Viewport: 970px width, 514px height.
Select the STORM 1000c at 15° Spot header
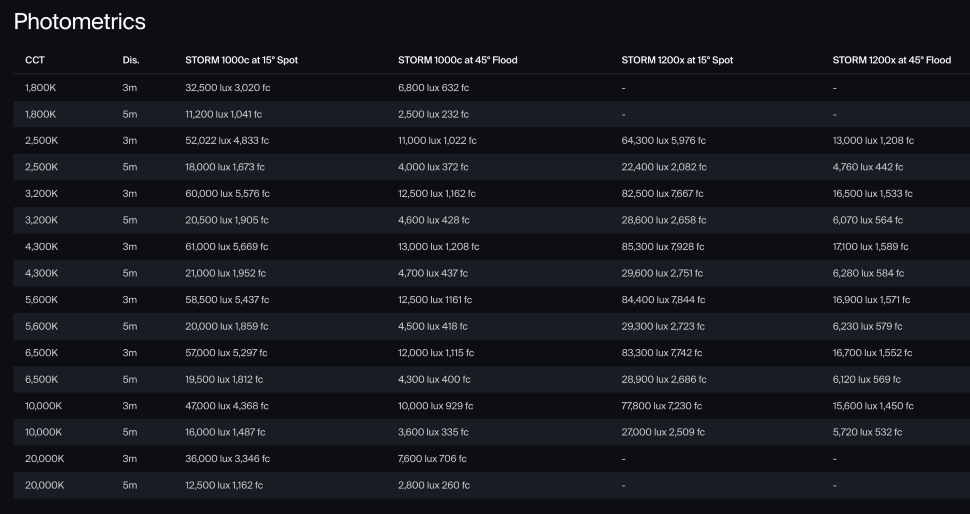(x=241, y=61)
